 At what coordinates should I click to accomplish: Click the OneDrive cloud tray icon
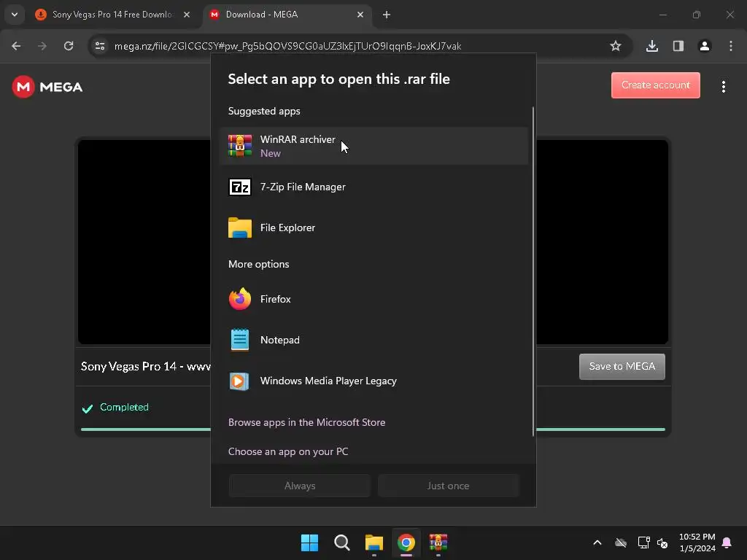tap(621, 542)
